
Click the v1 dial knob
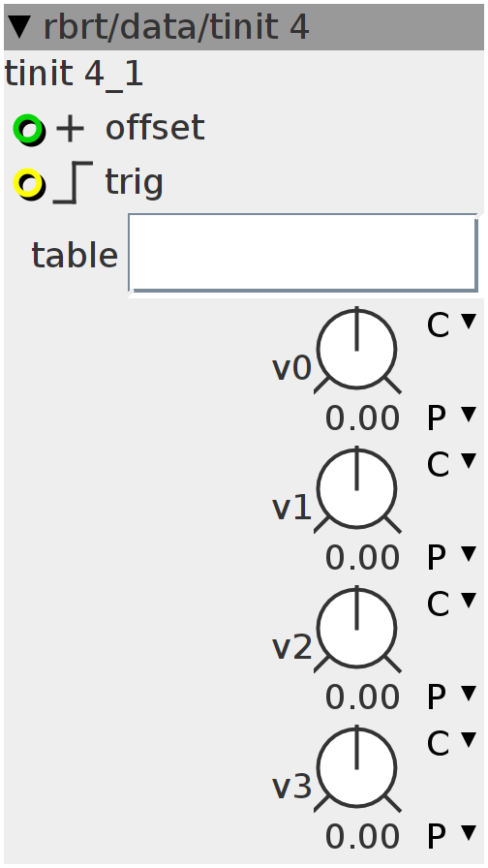click(357, 489)
